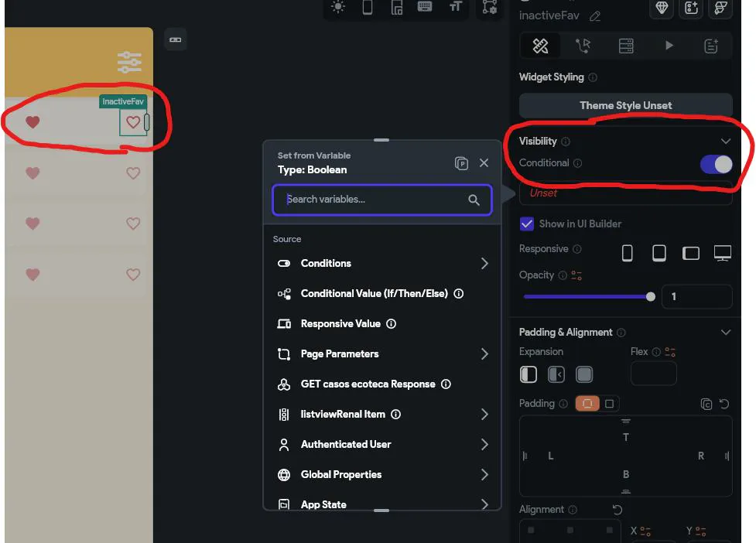Open the Properties design tab
The height and width of the screenshot is (543, 756).
[x=540, y=46]
